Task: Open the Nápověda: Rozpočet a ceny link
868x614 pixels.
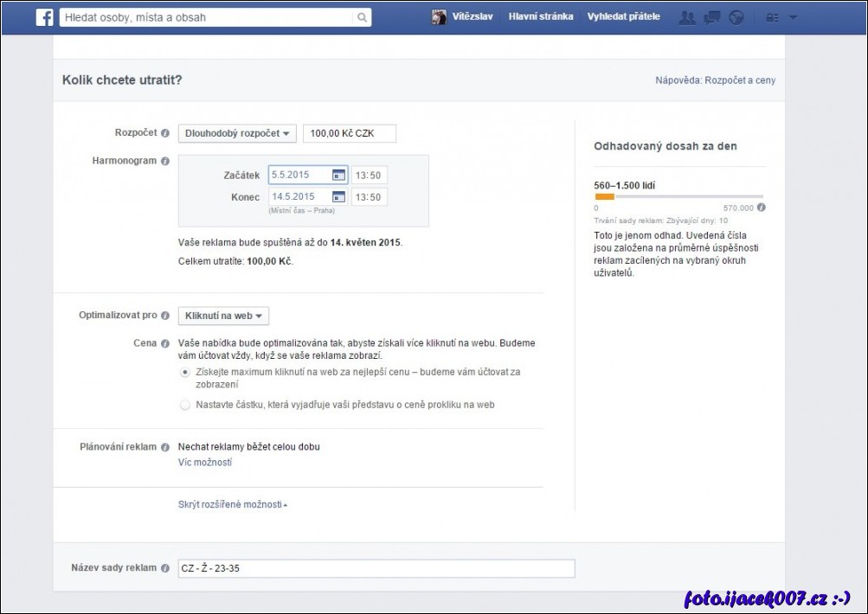Action: coord(715,80)
